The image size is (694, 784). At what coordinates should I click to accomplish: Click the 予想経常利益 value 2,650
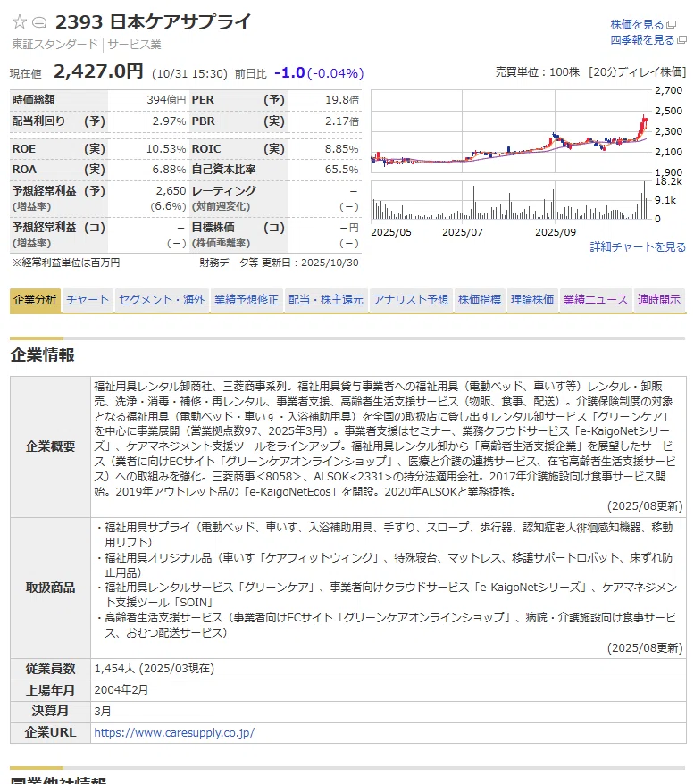pyautogui.click(x=171, y=191)
